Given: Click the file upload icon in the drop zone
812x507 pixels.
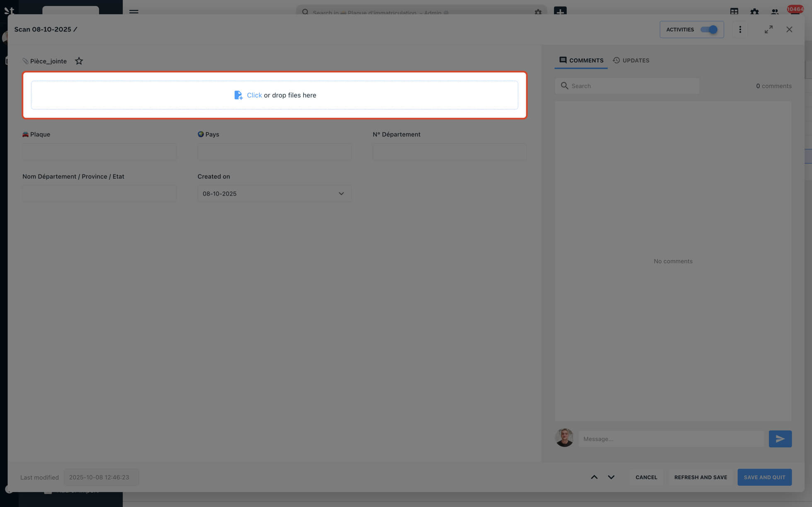Looking at the screenshot, I should point(238,95).
